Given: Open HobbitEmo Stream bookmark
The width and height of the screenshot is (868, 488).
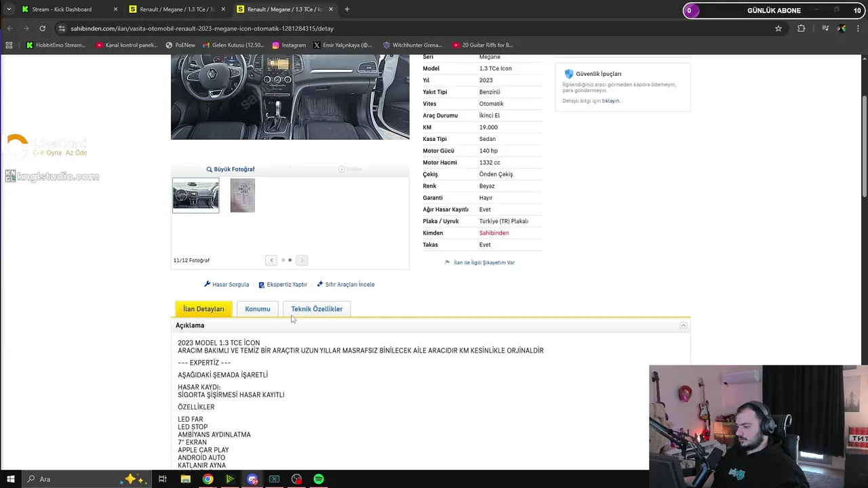Looking at the screenshot, I should (56, 45).
